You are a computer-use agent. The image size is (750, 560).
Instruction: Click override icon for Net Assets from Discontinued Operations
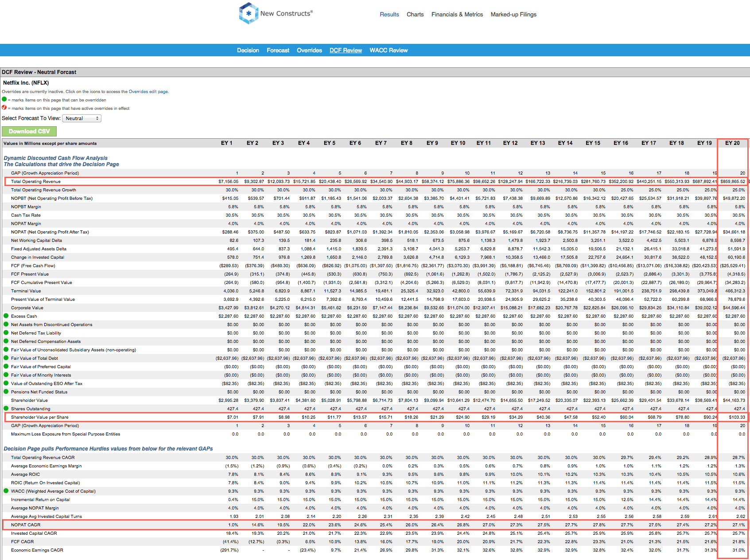[x=6, y=324]
